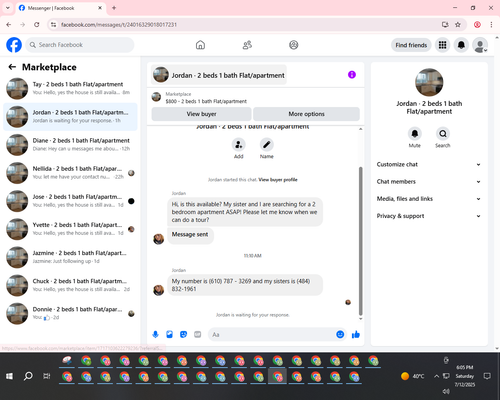This screenshot has width=500, height=400.
Task: Open Windows notification center icon
Action: point(487,376)
